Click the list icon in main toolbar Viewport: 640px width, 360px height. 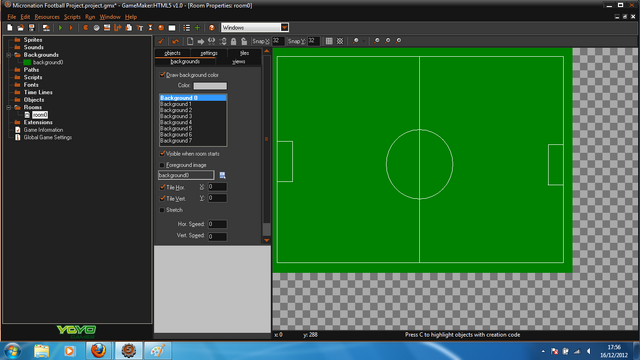tap(187, 28)
